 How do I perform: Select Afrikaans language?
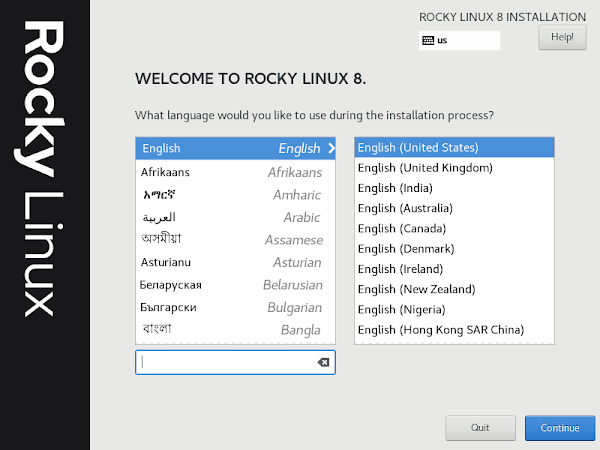(235, 172)
